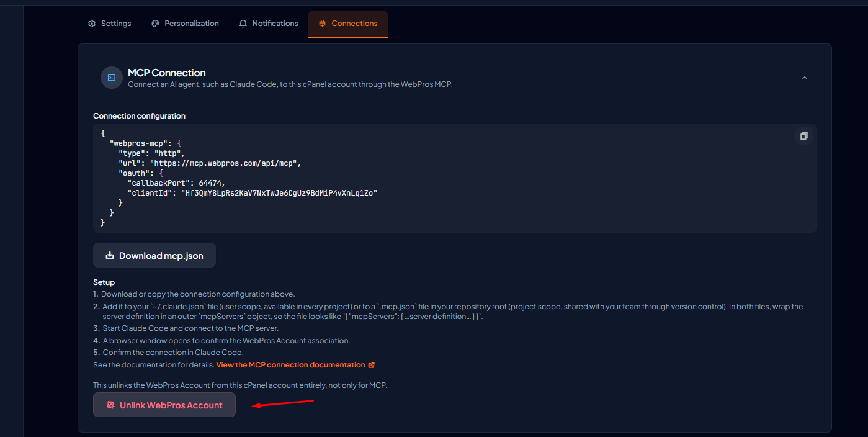868x437 pixels.
Task: Click the Personalization palette icon
Action: (155, 24)
